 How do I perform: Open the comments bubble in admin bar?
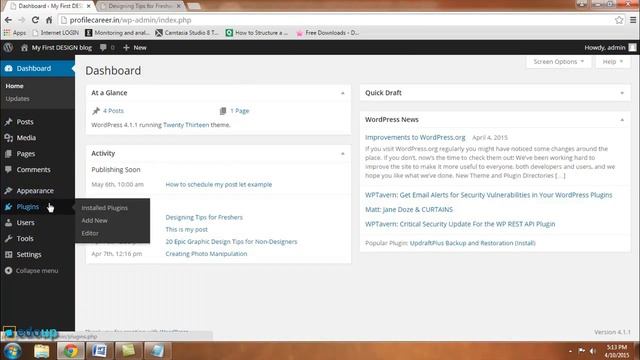pyautogui.click(x=103, y=47)
